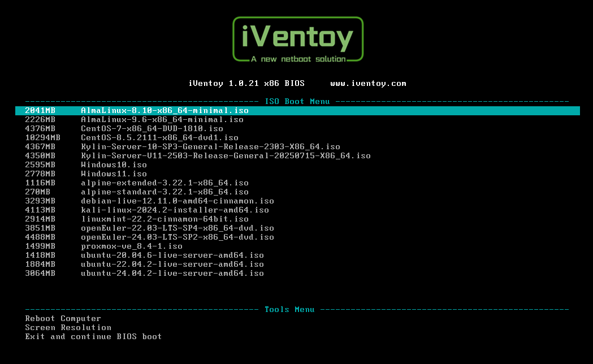
Task: Choose CentOS-7-x86_64-DVD-1810.iso
Action: [152, 129]
